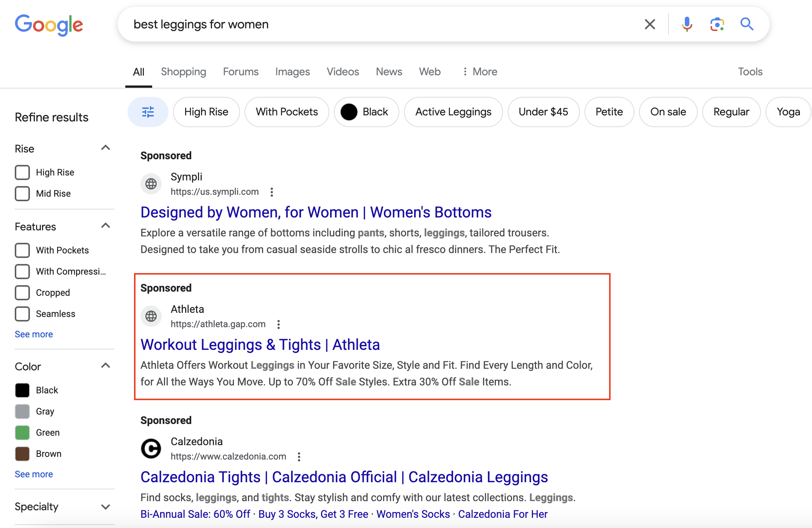This screenshot has width=812, height=528.
Task: Click the Athleta globe favicon
Action: point(151,316)
